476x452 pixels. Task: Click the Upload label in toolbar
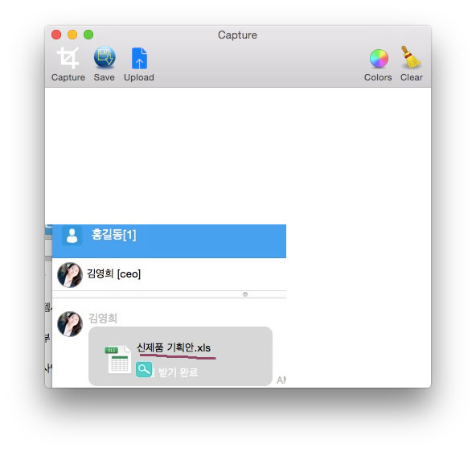(139, 77)
